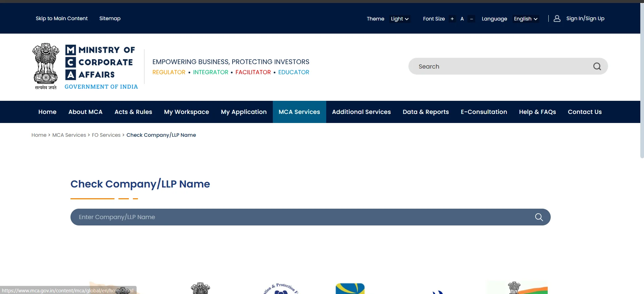Open the My Workspace menu

[187, 112]
